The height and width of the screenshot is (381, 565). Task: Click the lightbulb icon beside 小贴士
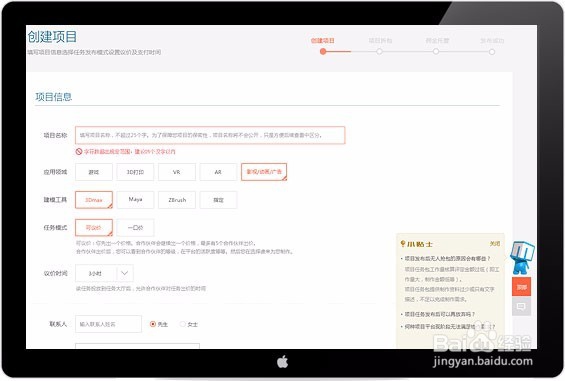403,244
